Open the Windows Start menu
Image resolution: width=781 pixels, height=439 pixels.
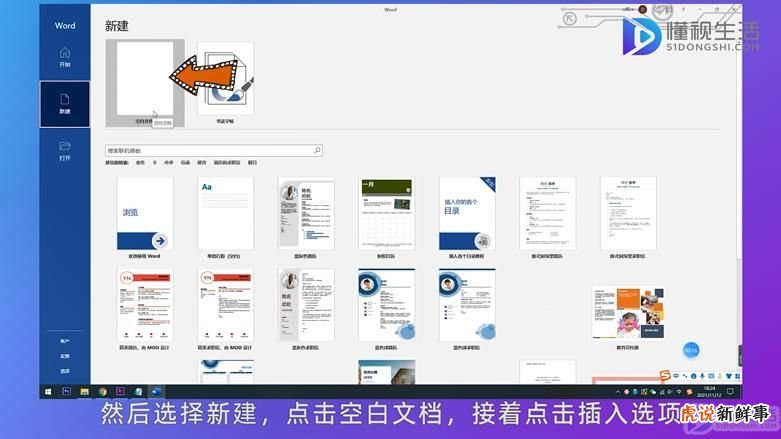tap(48, 392)
